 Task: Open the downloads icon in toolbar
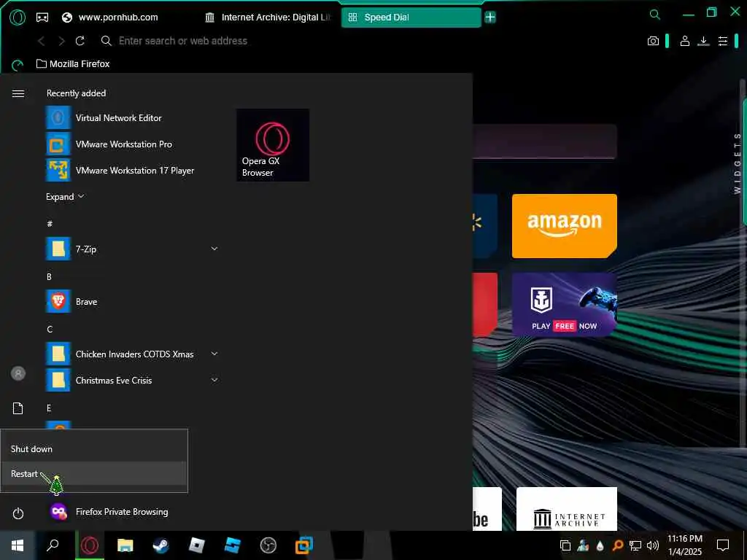[703, 41]
